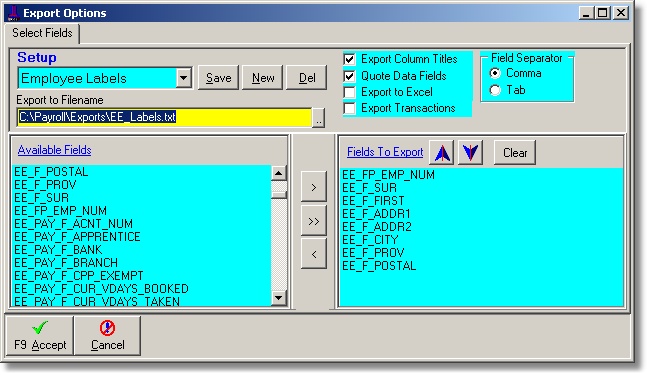The width and height of the screenshot is (647, 375).
Task: Clear the Fields To Export list
Action: coord(515,153)
